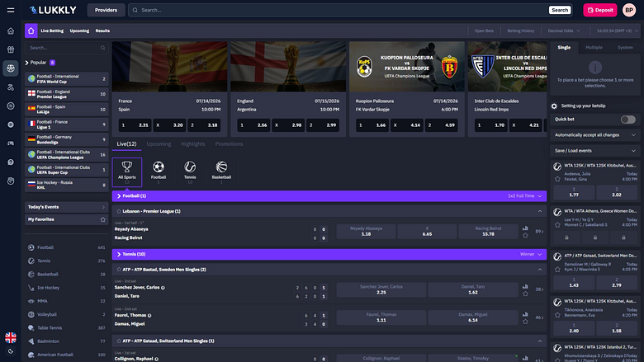Open betslip settings gear icon
The image size is (644, 362).
coord(554,106)
